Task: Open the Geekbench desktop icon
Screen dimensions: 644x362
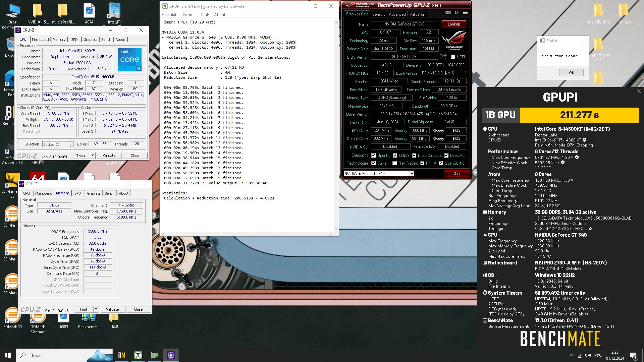Action: click(89, 322)
